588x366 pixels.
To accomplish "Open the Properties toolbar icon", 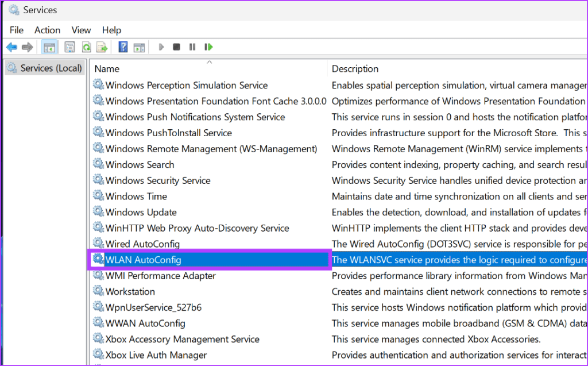I will [69, 47].
